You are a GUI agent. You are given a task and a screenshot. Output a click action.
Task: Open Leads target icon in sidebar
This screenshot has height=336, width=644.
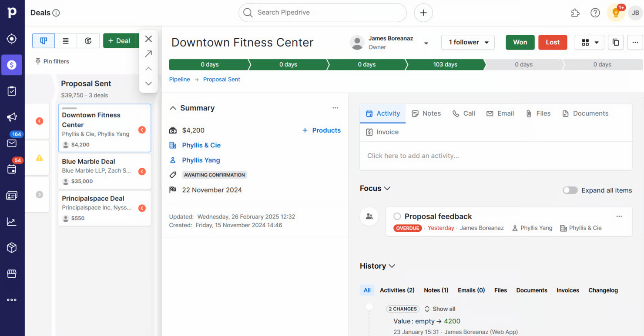12,39
